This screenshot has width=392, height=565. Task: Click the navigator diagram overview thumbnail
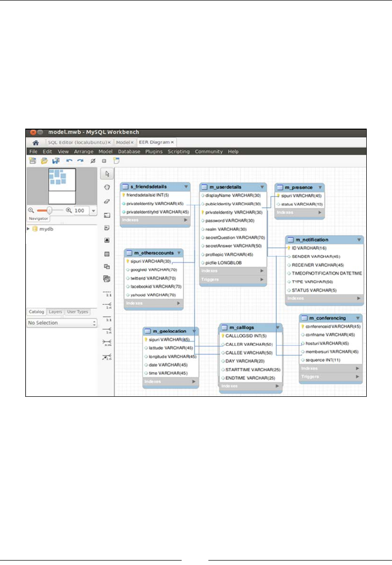[x=62, y=187]
